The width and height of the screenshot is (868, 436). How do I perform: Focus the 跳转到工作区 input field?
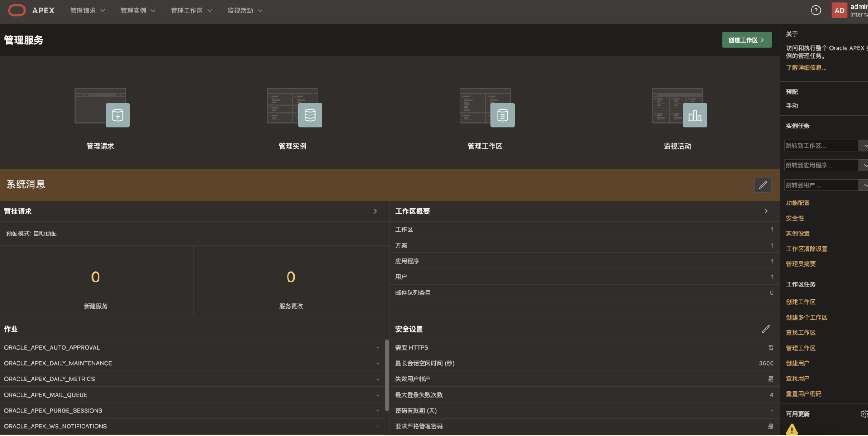tap(821, 145)
